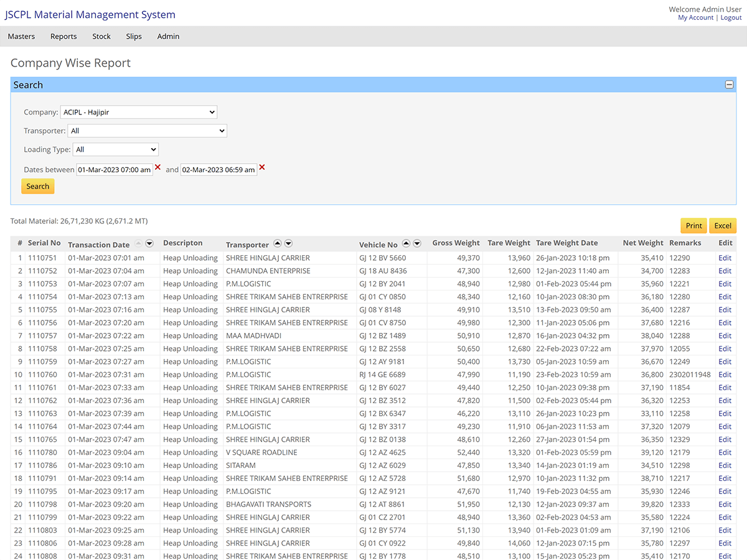Open the Admin menu
Viewport: 747px width, 560px height.
tap(168, 36)
